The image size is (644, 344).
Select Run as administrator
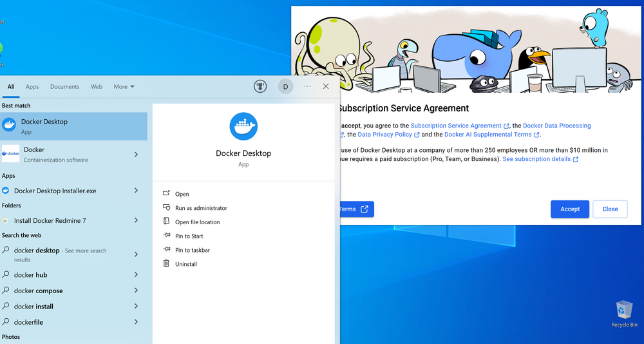click(201, 208)
